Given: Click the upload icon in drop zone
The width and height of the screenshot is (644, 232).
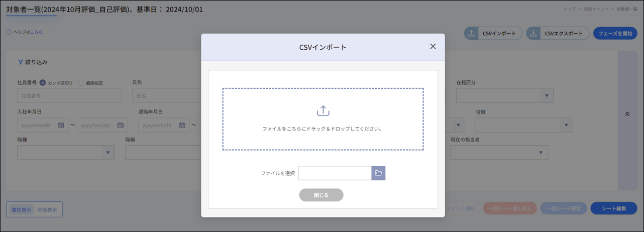Looking at the screenshot, I should click(323, 111).
